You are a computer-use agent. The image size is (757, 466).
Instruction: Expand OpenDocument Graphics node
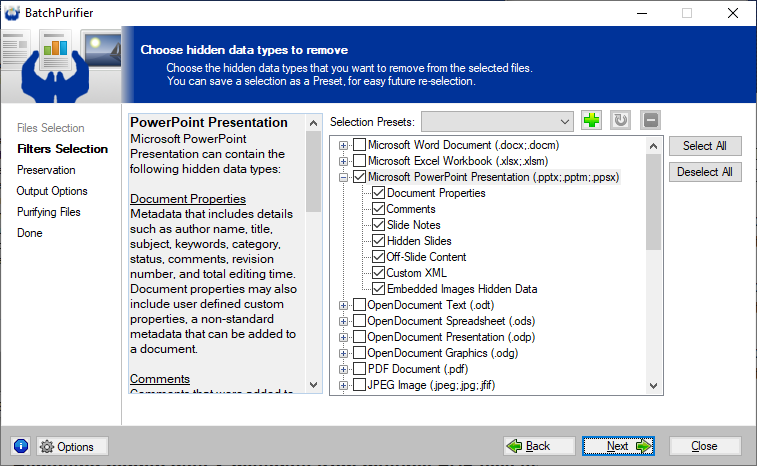point(343,353)
